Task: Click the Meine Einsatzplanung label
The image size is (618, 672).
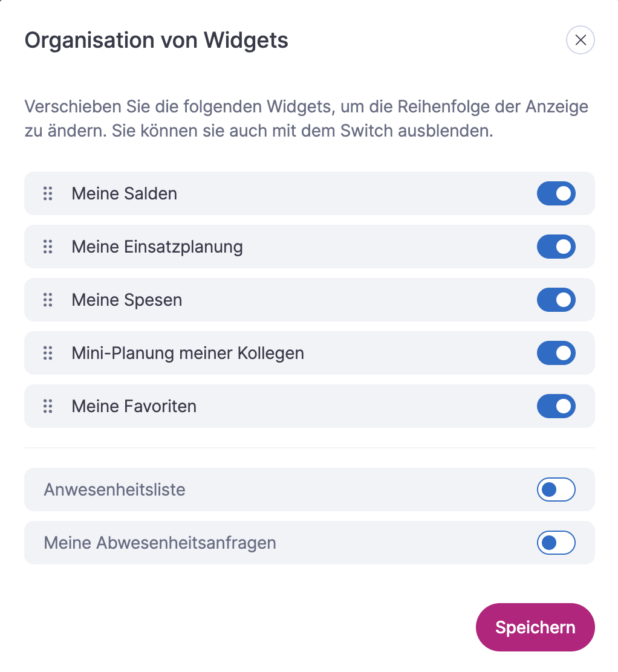Action: point(157,247)
